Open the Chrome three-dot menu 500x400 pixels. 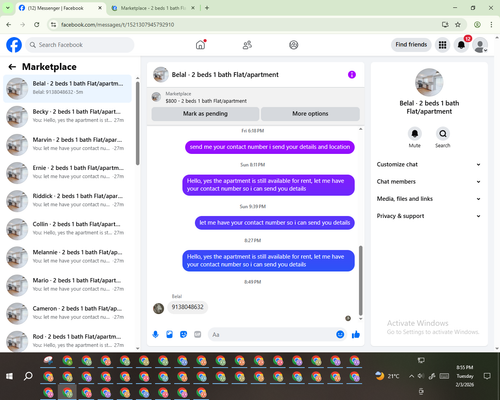pos(491,25)
